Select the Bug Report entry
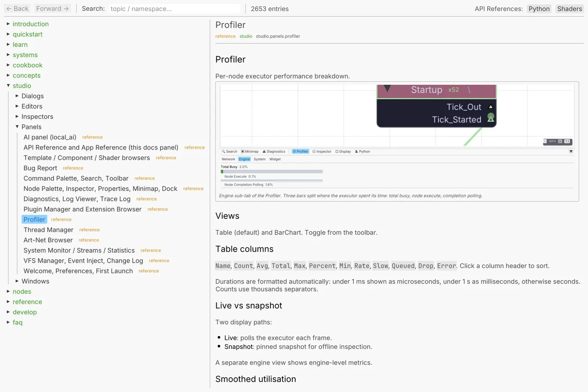 click(40, 168)
